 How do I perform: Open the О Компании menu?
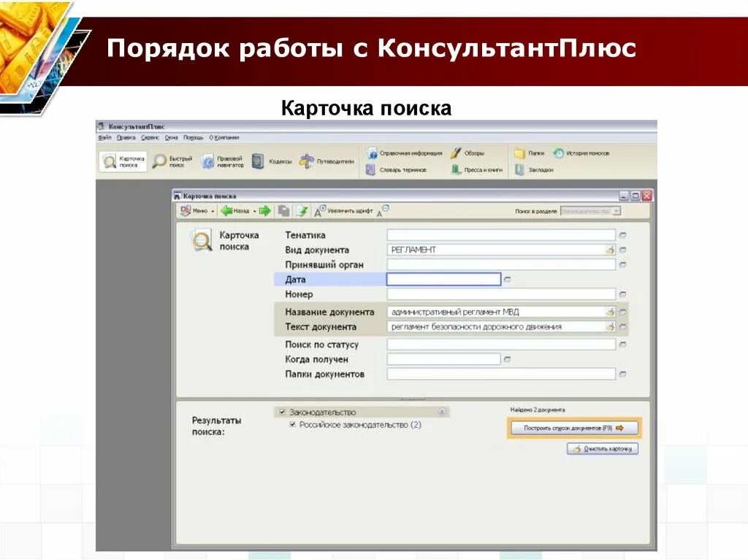(x=224, y=137)
